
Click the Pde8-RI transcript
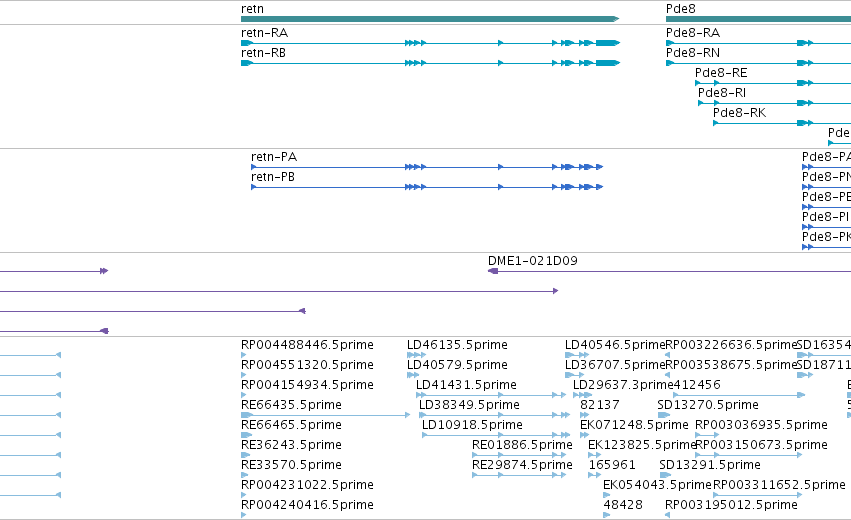point(774,103)
